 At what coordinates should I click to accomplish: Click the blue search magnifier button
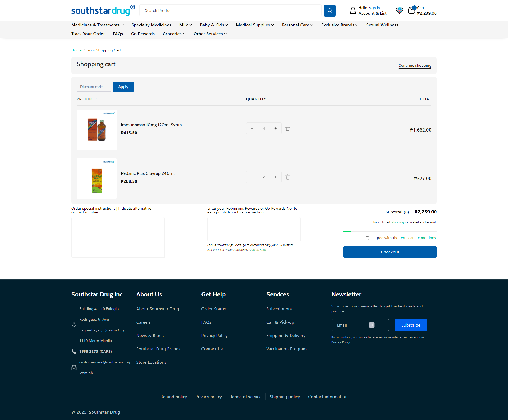(x=330, y=11)
